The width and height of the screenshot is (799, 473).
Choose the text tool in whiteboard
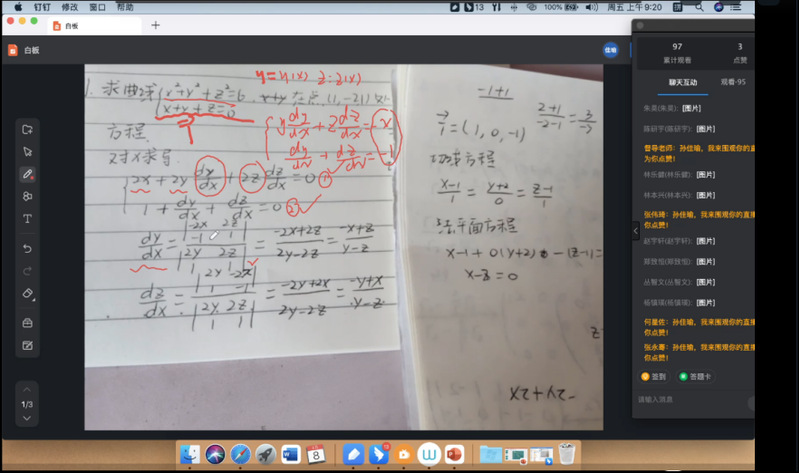point(27,218)
